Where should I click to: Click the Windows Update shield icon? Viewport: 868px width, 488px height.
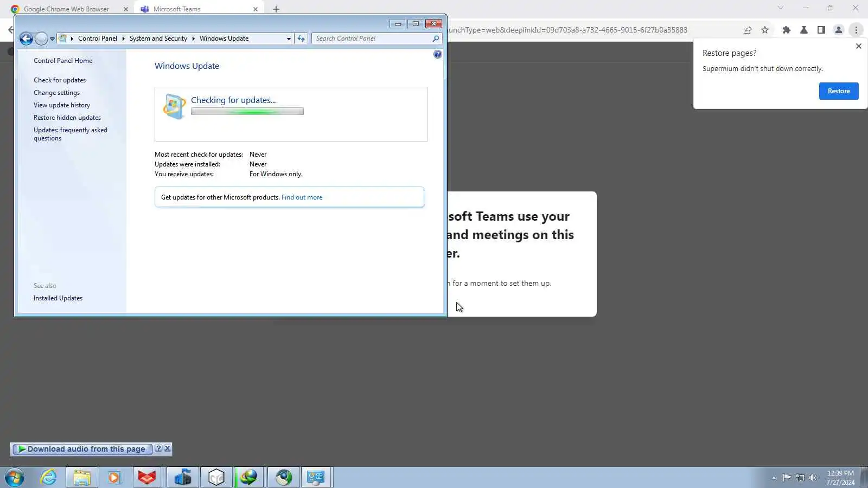pyautogui.click(x=175, y=106)
